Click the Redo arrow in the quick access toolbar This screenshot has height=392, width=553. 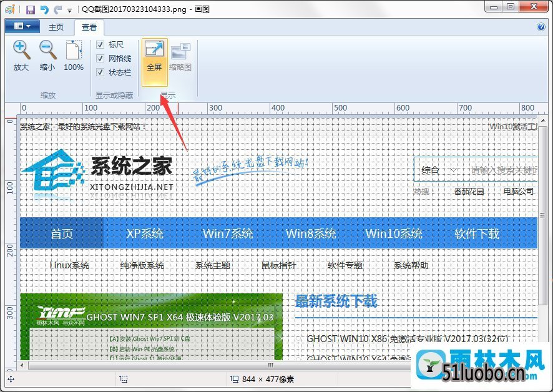(x=58, y=9)
